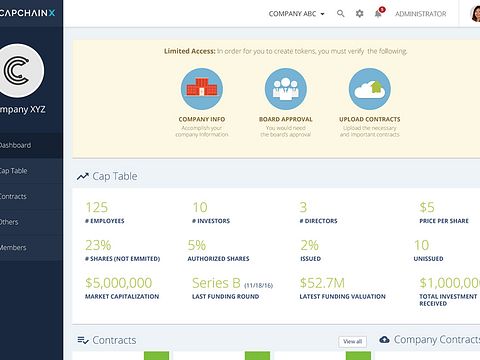Click the dropdown arrow beside Company ABC
The image size is (480, 360).
[x=322, y=14]
